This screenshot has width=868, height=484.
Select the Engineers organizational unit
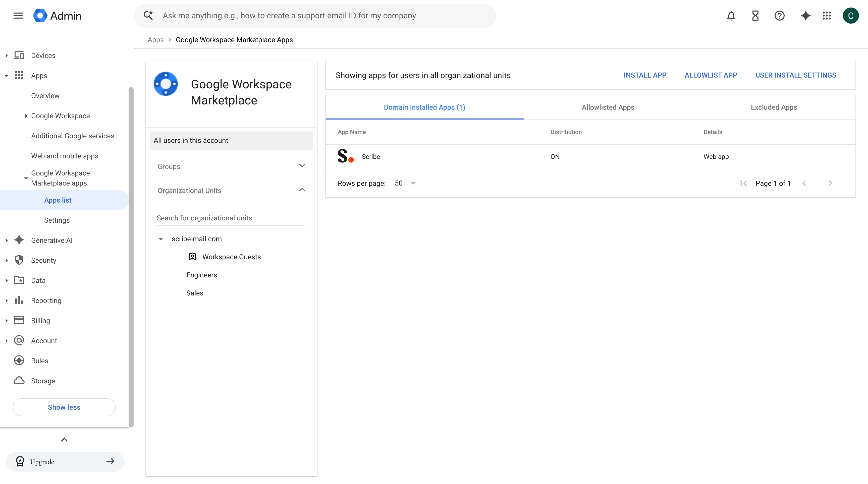coord(201,275)
